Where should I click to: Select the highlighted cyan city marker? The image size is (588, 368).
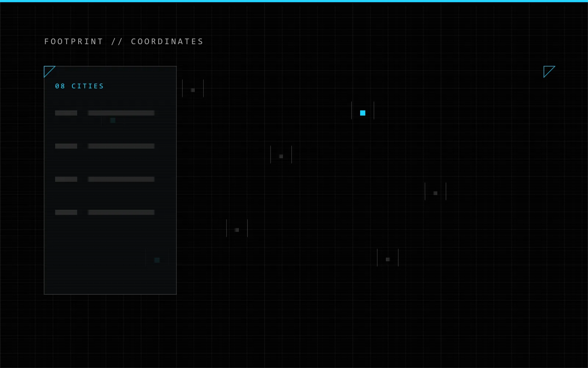(x=363, y=113)
